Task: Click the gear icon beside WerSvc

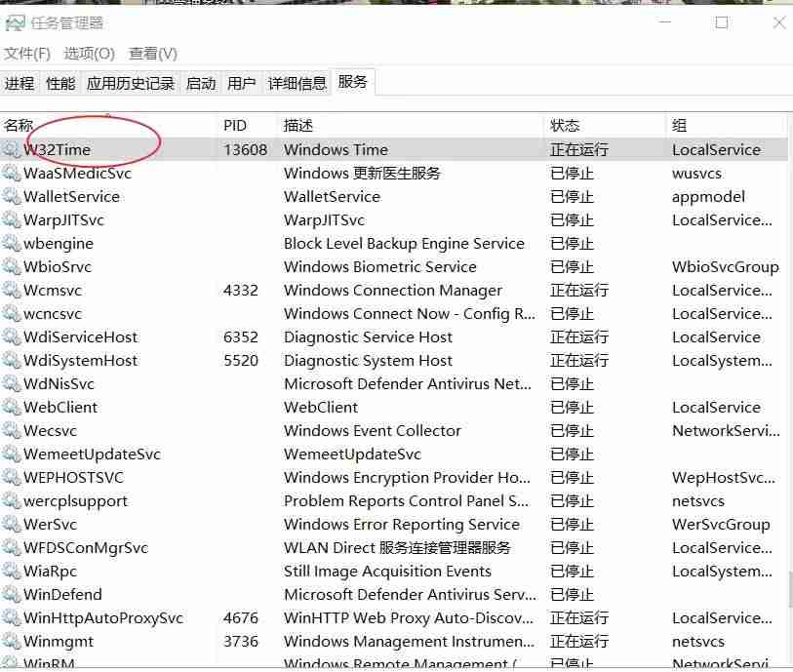Action: pos(11,524)
